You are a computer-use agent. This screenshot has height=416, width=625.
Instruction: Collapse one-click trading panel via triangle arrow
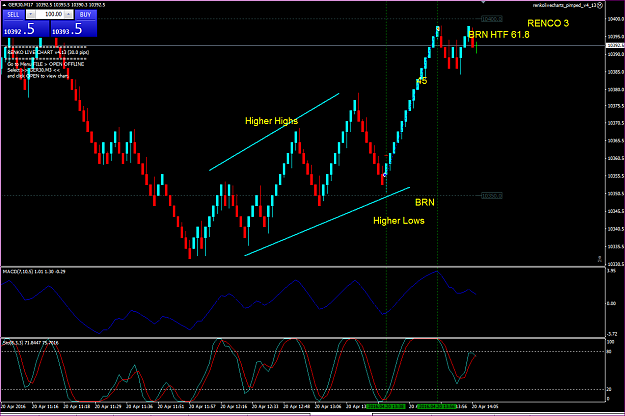(x=4, y=5)
